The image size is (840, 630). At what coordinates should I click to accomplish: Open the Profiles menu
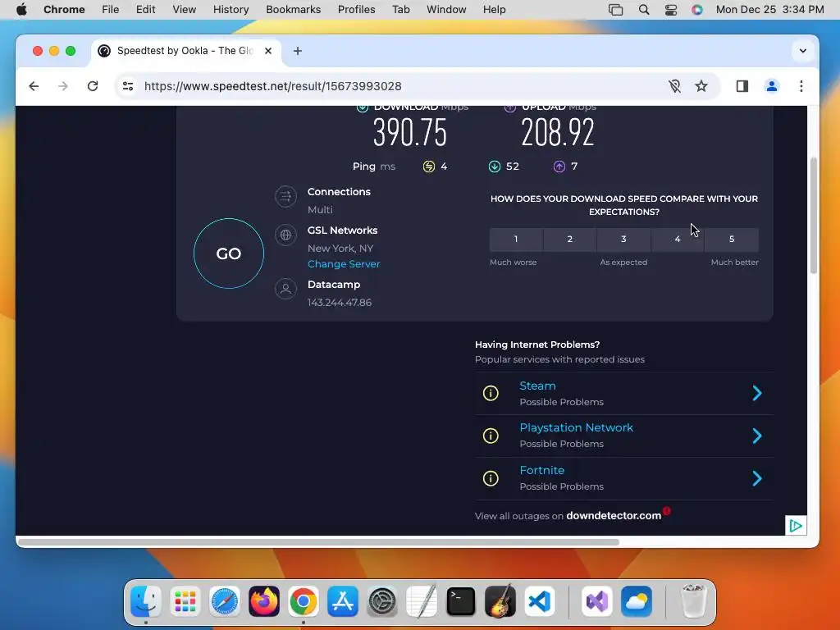(356, 10)
